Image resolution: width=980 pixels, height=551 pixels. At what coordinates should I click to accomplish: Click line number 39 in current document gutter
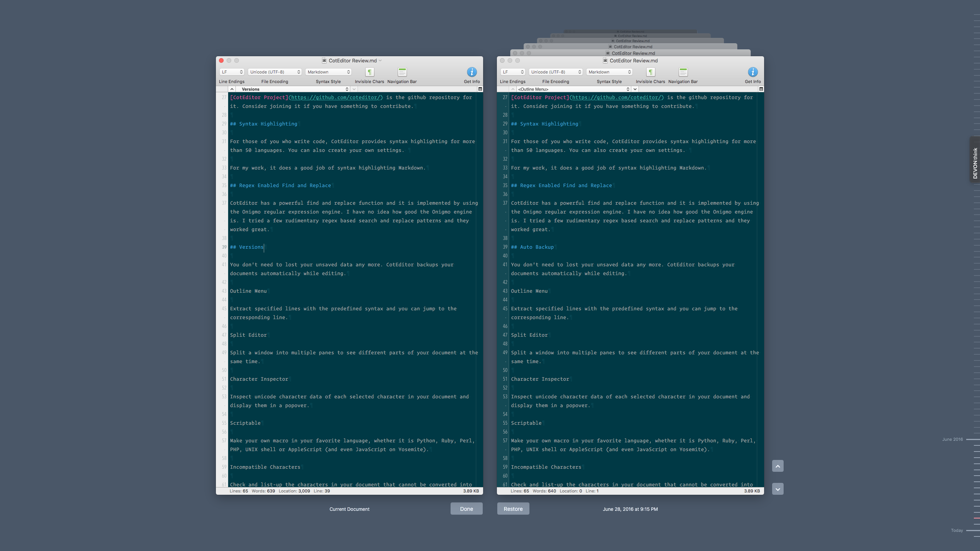pos(224,247)
